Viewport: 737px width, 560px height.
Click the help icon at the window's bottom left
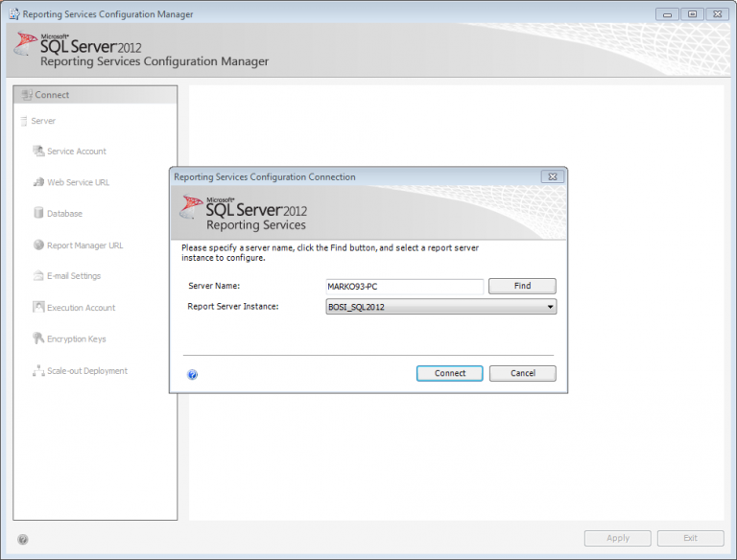(23, 539)
